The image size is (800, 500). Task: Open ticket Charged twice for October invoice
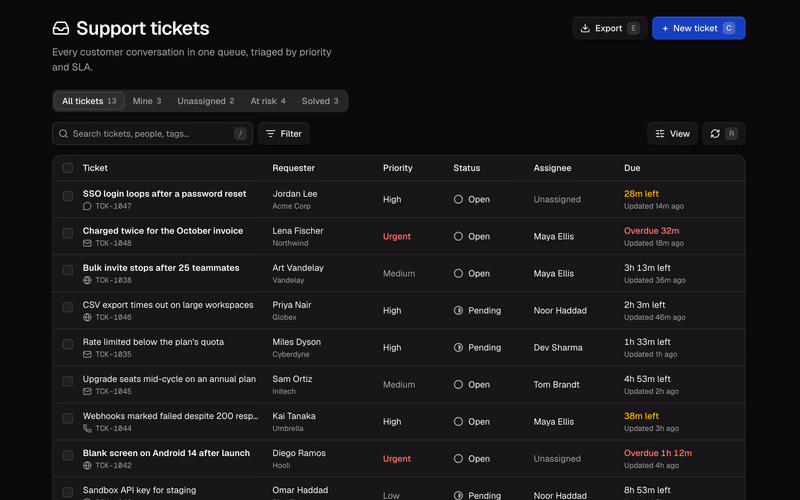pos(163,231)
